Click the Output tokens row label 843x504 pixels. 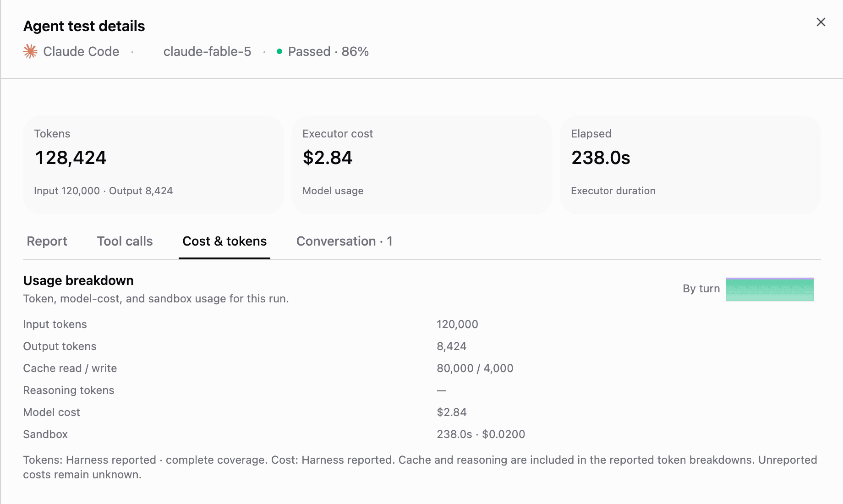coord(60,346)
